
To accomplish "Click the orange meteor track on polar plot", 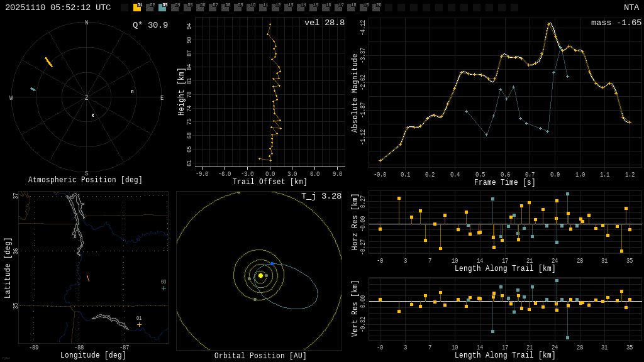I will (48, 62).
